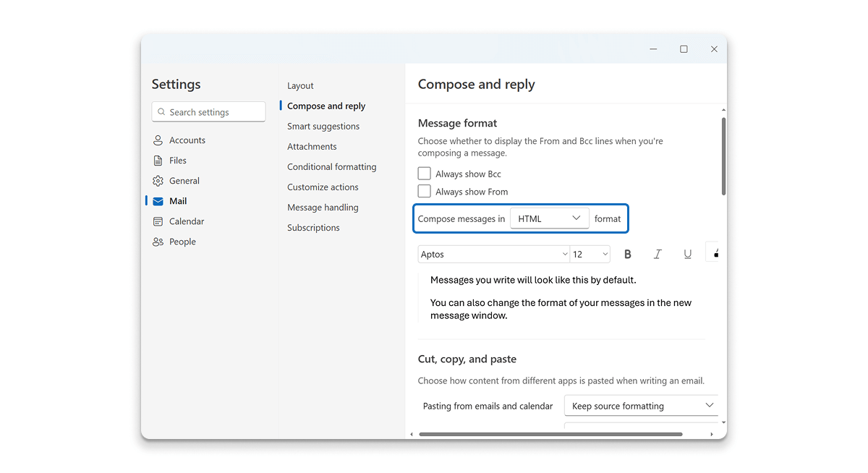The image size is (868, 473).
Task: Go to Conditional formatting settings
Action: [x=331, y=166]
